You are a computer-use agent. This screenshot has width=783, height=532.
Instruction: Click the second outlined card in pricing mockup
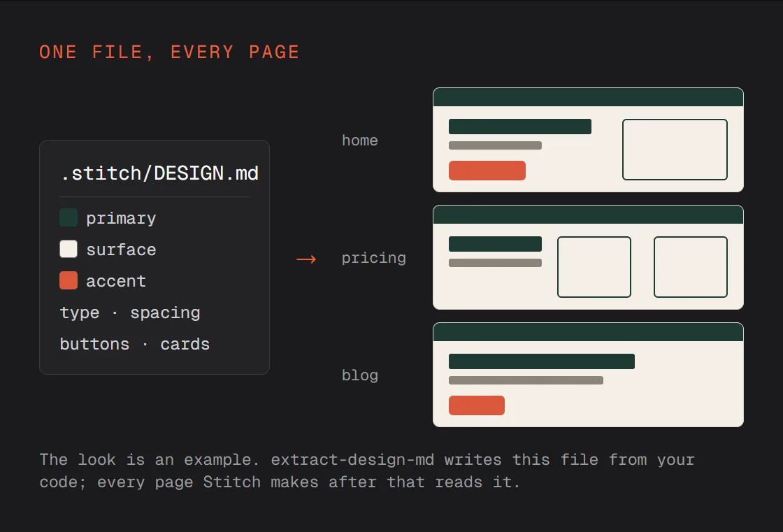690,267
